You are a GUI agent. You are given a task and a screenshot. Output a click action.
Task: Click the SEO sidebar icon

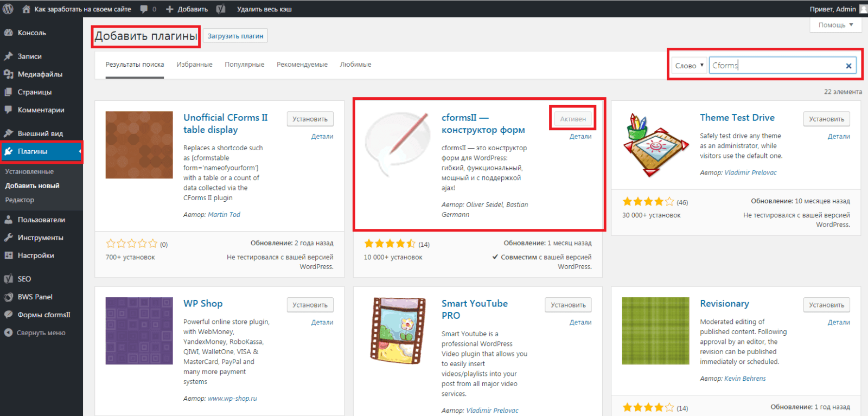click(x=8, y=279)
